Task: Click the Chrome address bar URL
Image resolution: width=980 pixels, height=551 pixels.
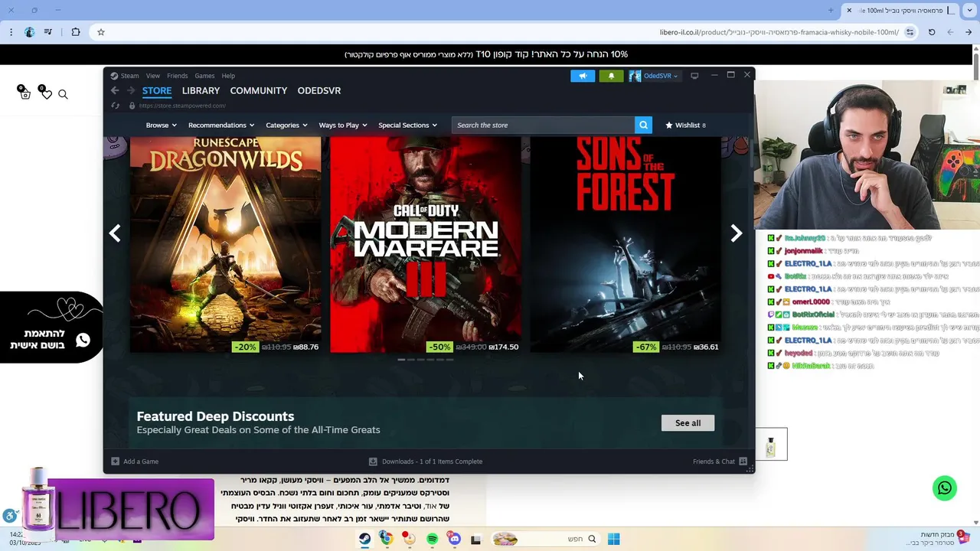Action: 779,32
